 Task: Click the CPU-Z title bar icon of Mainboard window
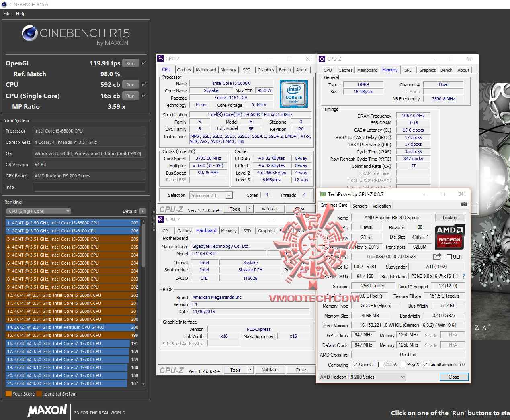161,220
